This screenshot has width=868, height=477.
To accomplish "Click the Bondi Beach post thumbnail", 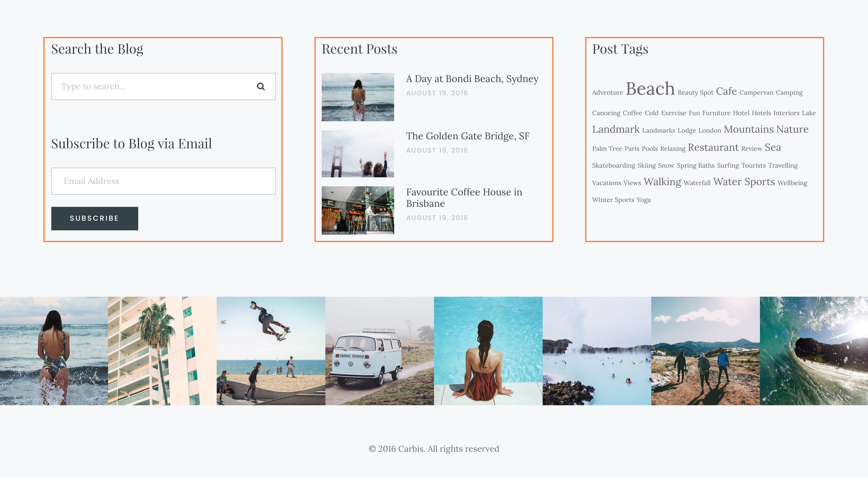I will point(358,97).
